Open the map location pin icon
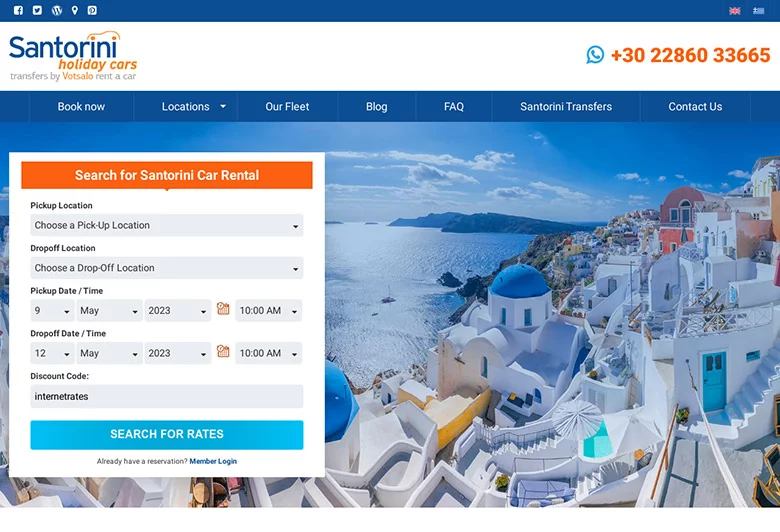 click(x=75, y=10)
